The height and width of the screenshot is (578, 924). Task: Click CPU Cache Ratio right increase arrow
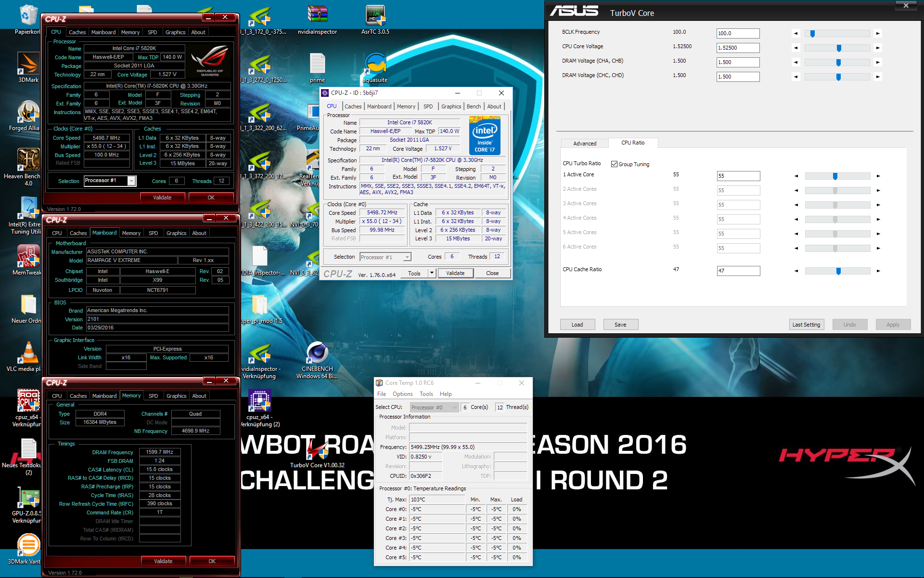pyautogui.click(x=878, y=271)
